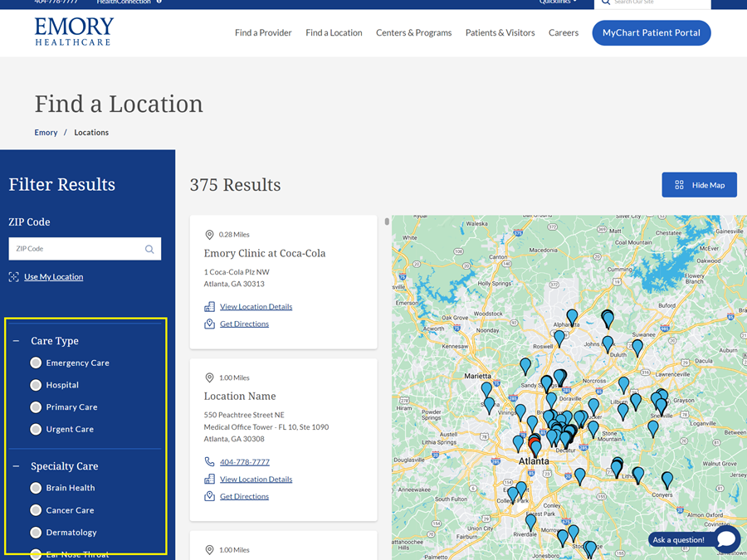Screen dimensions: 747x560
Task: Click the Locations breadcrumb text
Action: pyautogui.click(x=91, y=133)
